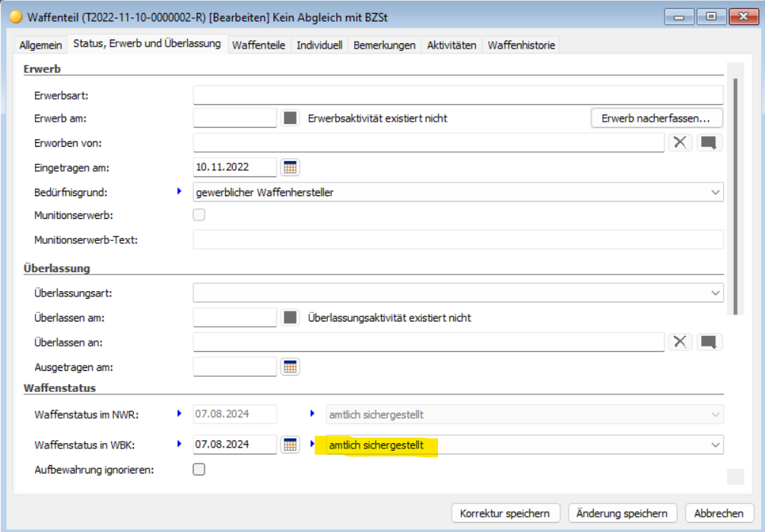The image size is (765, 532).
Task: Click the vertical scrollbar on the form
Action: pyautogui.click(x=735, y=196)
